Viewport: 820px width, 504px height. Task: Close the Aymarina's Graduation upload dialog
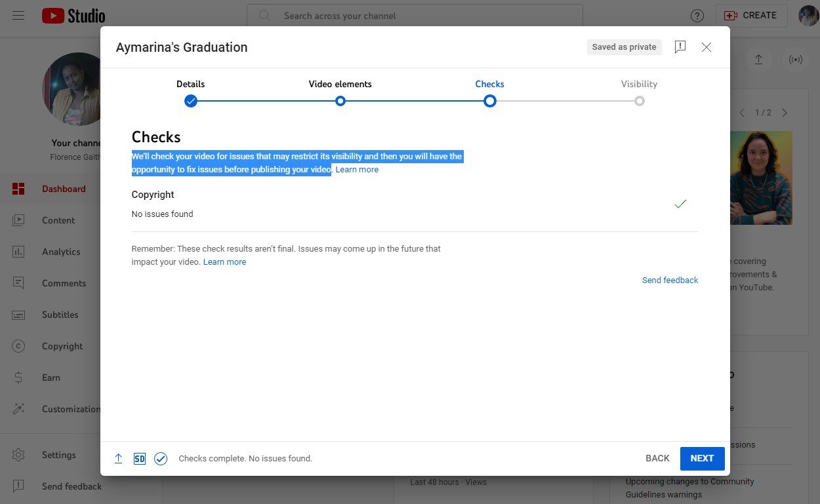(707, 47)
